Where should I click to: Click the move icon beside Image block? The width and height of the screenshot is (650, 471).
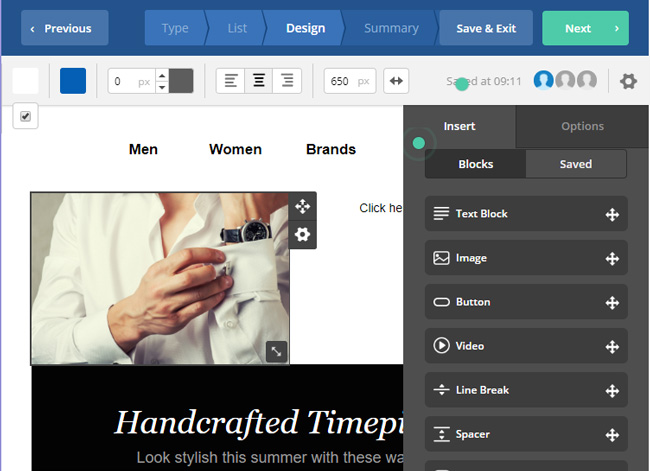pos(612,259)
